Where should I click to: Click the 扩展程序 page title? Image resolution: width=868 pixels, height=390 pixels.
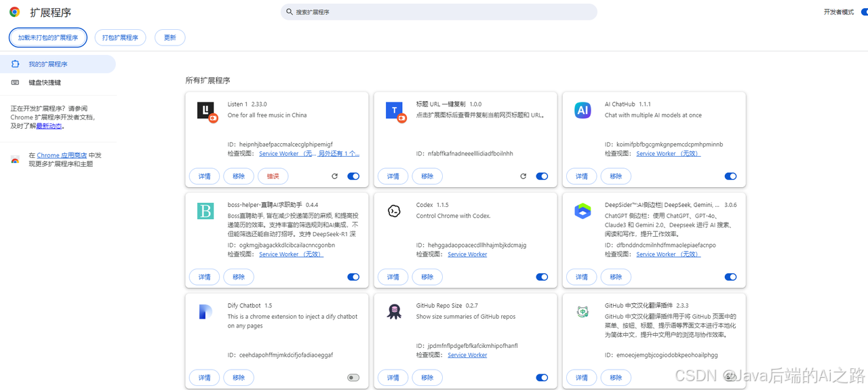coord(50,12)
